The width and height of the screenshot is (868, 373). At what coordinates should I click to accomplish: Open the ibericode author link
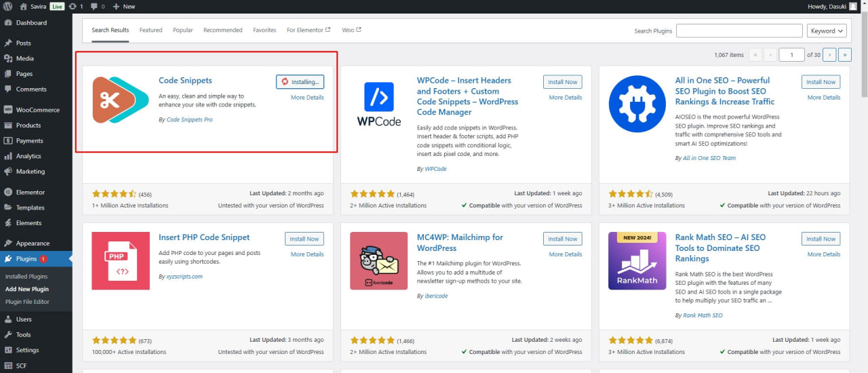point(436,296)
